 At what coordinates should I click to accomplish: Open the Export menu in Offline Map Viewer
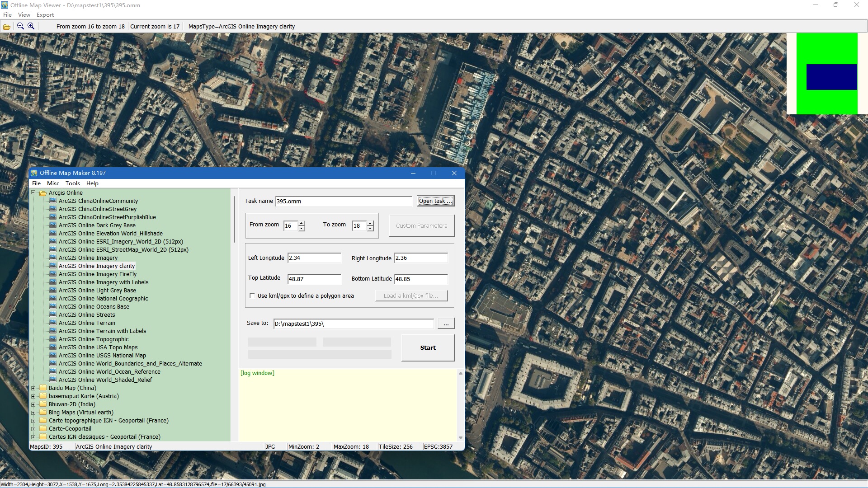click(x=45, y=15)
